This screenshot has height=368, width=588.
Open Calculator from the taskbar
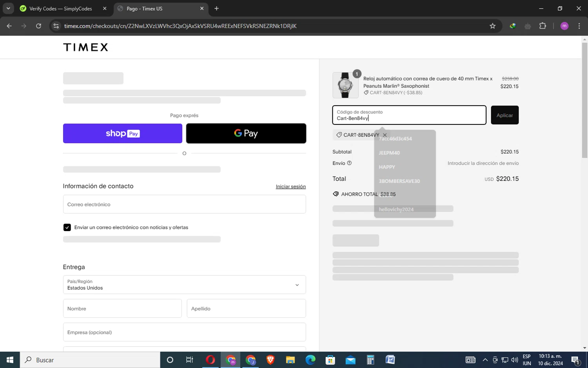[370, 360]
